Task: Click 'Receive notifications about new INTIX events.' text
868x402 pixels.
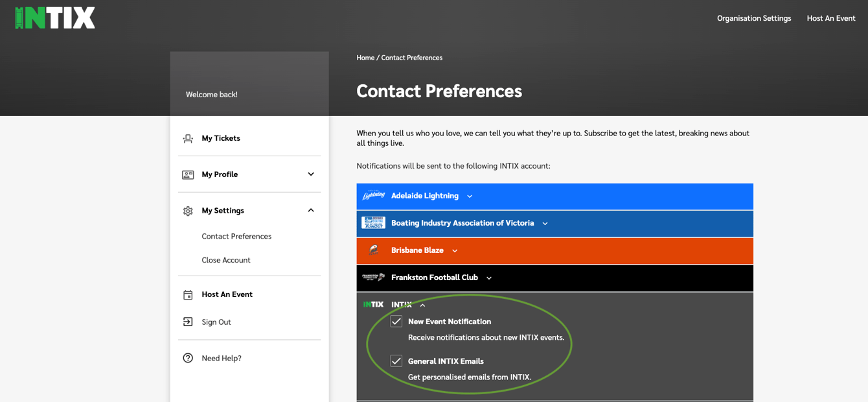Action: [x=486, y=338]
